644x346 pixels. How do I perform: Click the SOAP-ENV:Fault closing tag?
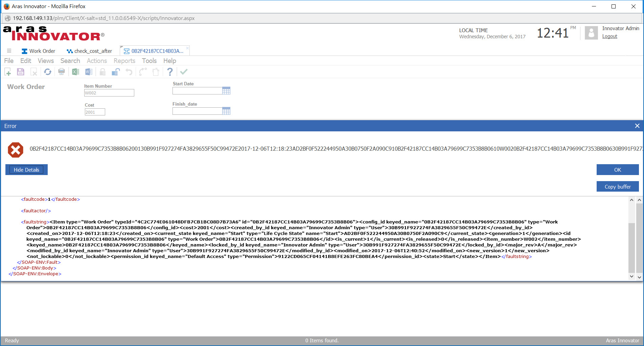coord(39,262)
